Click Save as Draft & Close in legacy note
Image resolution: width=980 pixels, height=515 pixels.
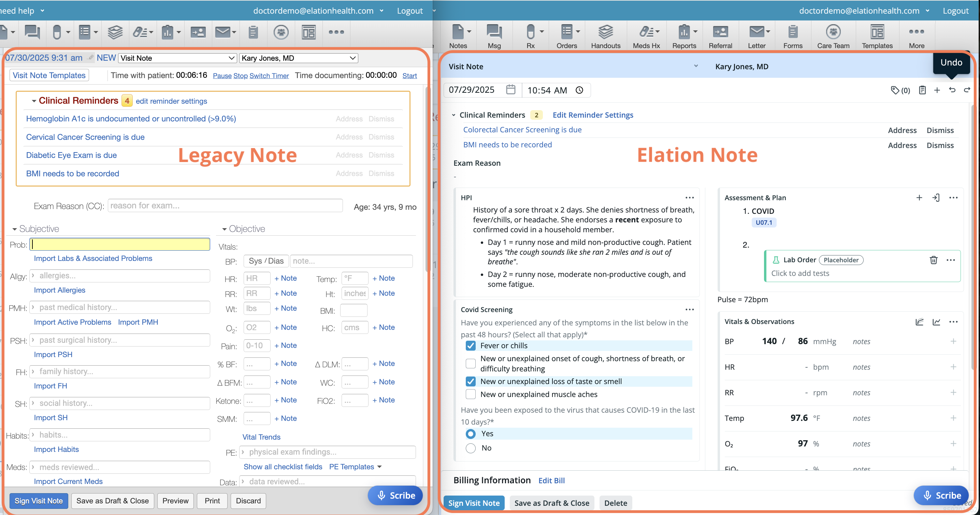tap(112, 501)
